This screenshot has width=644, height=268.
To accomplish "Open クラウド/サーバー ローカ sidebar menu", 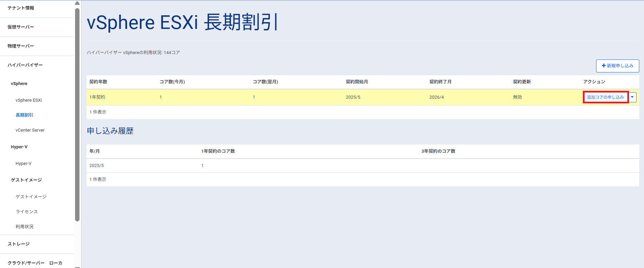I will (35, 263).
